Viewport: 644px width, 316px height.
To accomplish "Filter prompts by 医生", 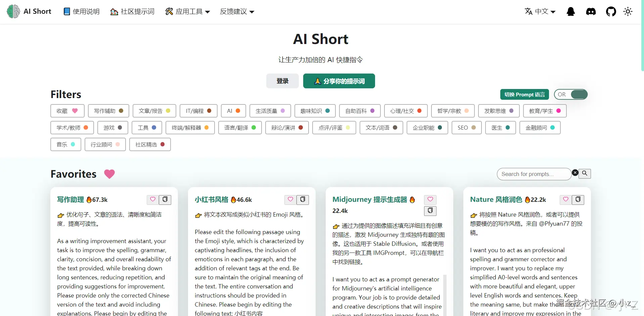I will click(501, 128).
